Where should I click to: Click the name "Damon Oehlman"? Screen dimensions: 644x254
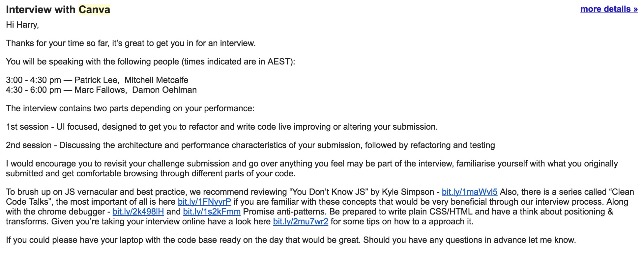click(164, 90)
